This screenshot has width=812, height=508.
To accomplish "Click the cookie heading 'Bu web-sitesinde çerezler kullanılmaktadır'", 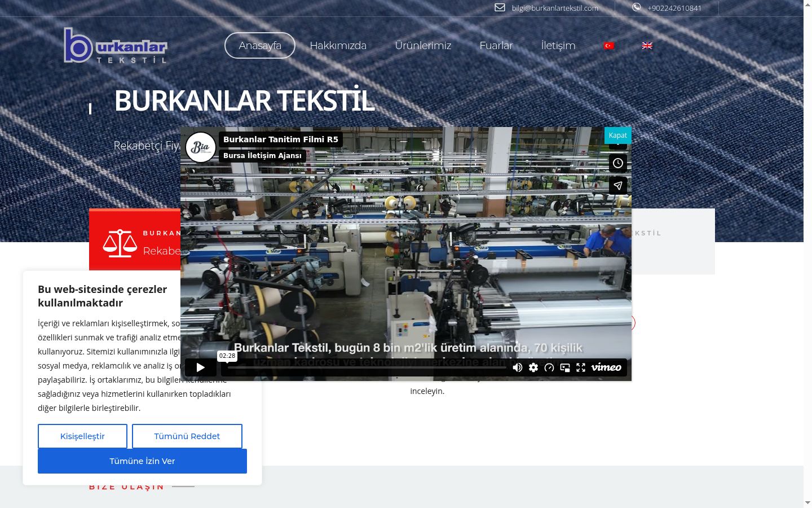I will pyautogui.click(x=103, y=296).
